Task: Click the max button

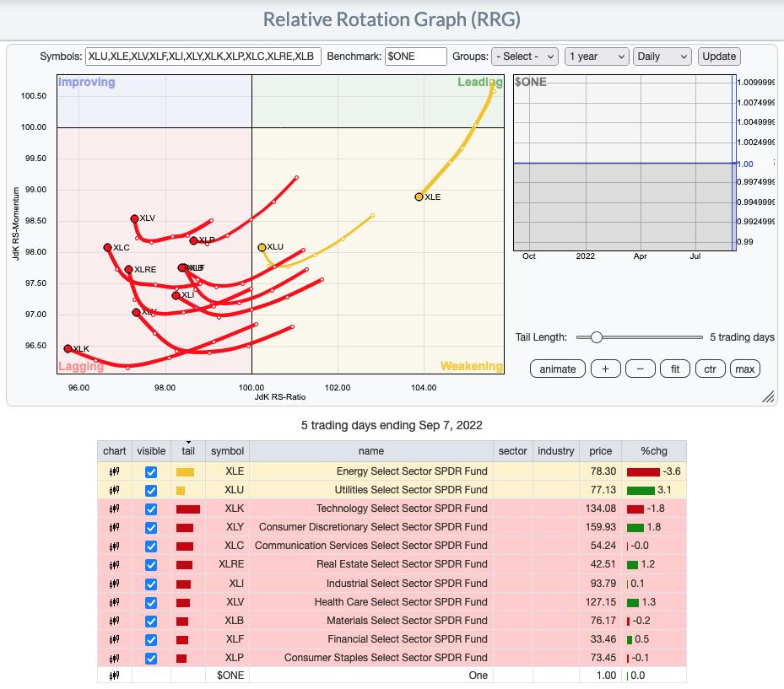Action: (x=745, y=369)
